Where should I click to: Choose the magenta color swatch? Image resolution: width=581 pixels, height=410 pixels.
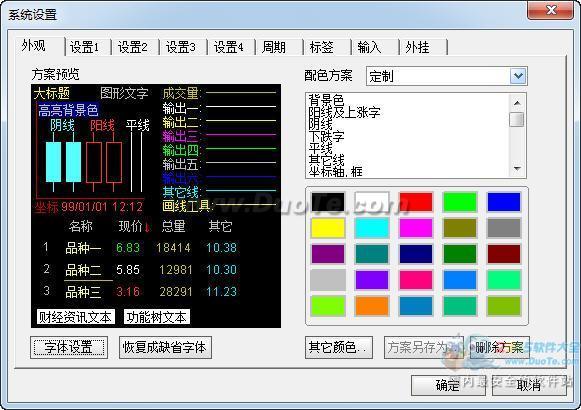point(416,228)
